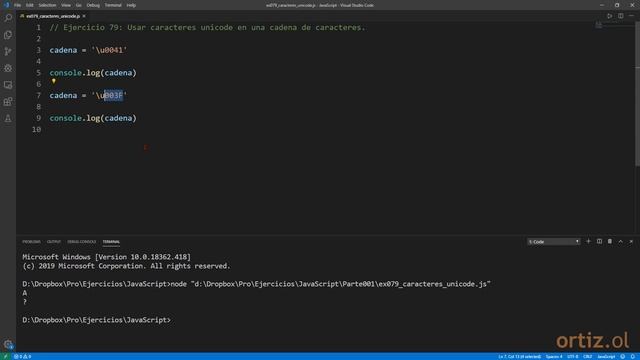The width and height of the screenshot is (640, 360).
Task: Open the Explorer files view
Action: point(8,35)
